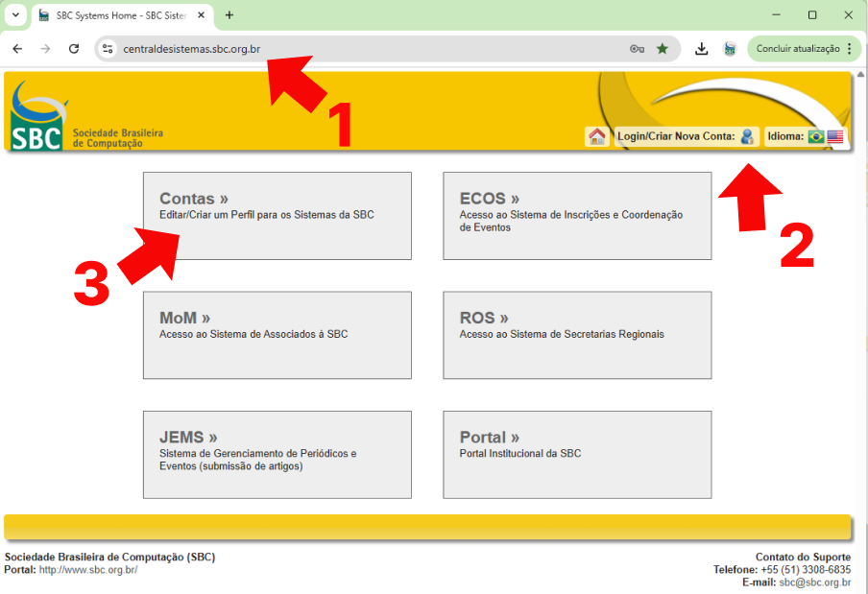Screen dimensions: 868x594
Task: Open the password manager key icon
Action: [637, 49]
